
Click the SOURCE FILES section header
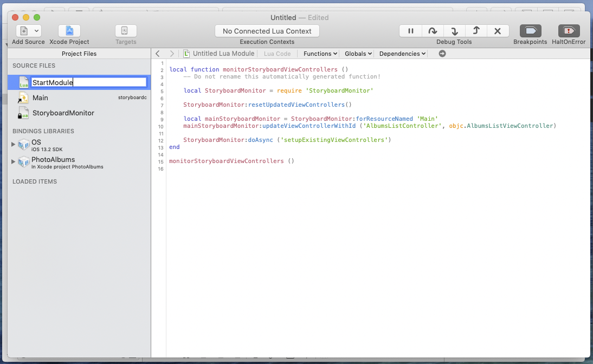(34, 66)
